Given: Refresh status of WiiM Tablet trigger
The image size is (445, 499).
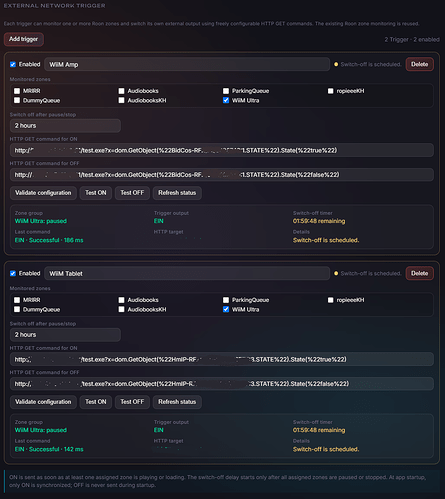Looking at the screenshot, I should point(177,402).
